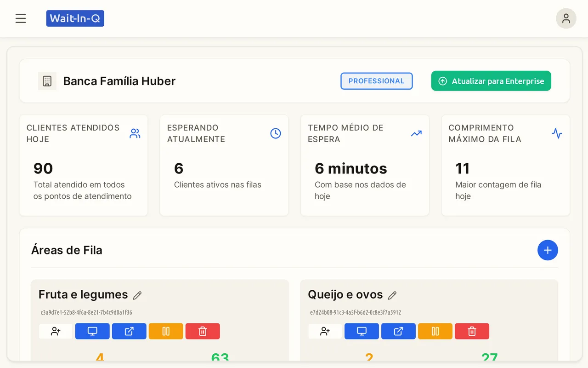Click the Banca Família Huber business name
This screenshot has height=368, width=588.
click(119, 81)
